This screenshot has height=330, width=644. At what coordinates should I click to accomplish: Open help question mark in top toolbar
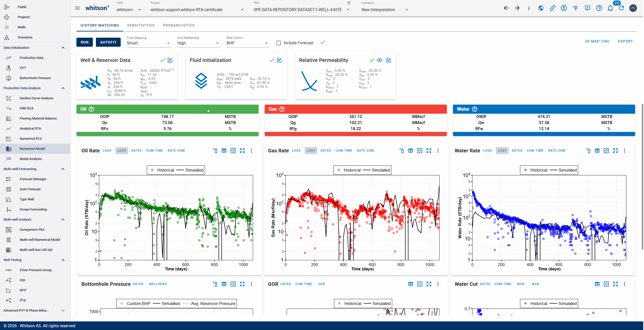click(599, 8)
